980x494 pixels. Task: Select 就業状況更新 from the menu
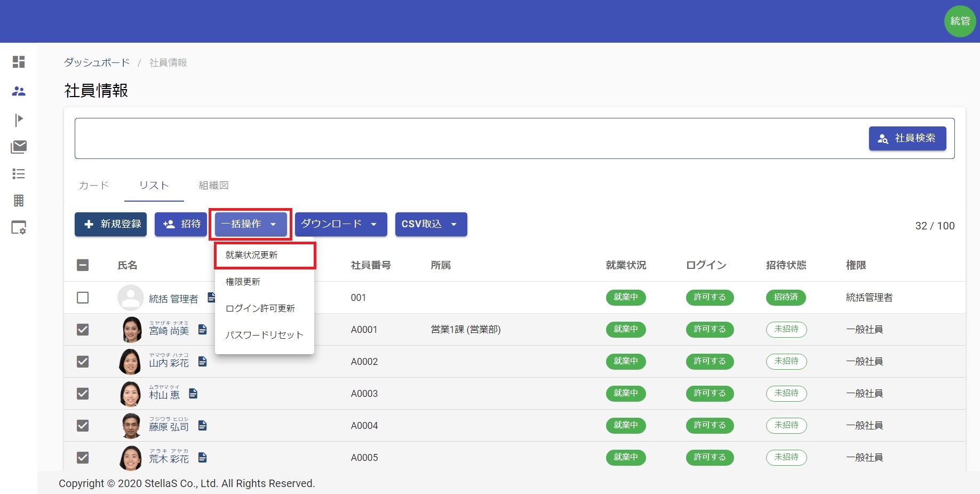pos(265,255)
